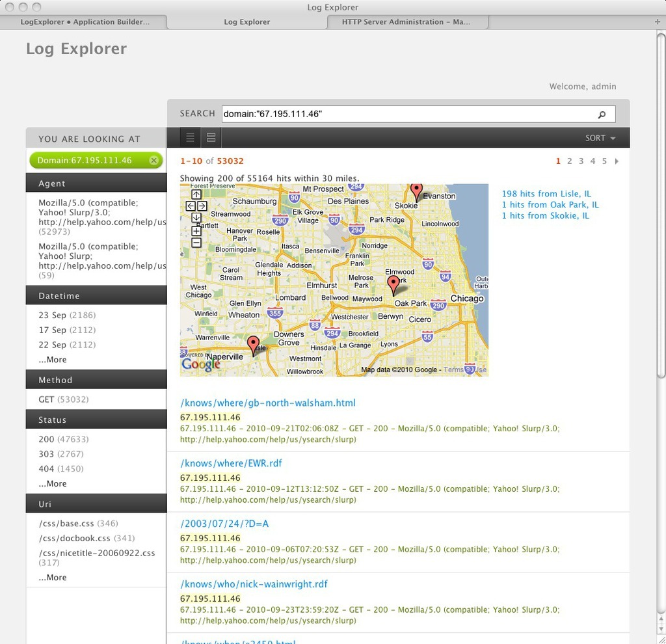This screenshot has height=644, width=666.
Task: Filter by Yahoo! Slurp agent (59)
Action: pos(102,261)
